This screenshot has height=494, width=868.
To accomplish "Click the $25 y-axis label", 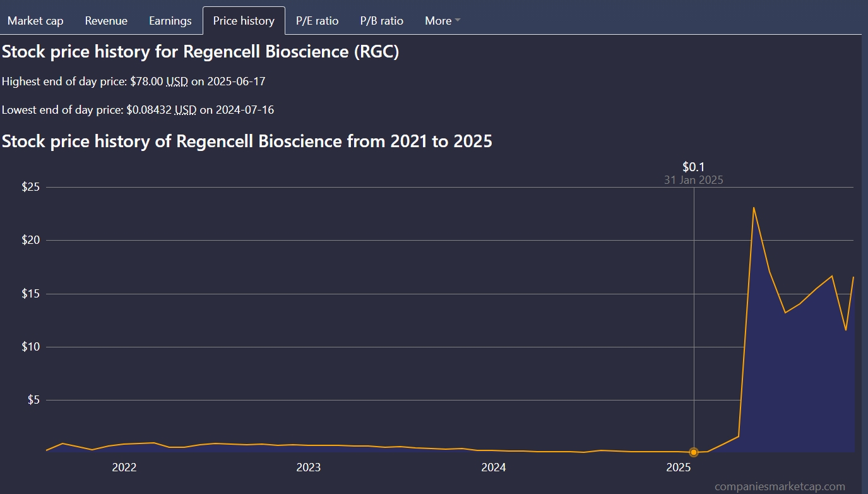I will coord(31,187).
